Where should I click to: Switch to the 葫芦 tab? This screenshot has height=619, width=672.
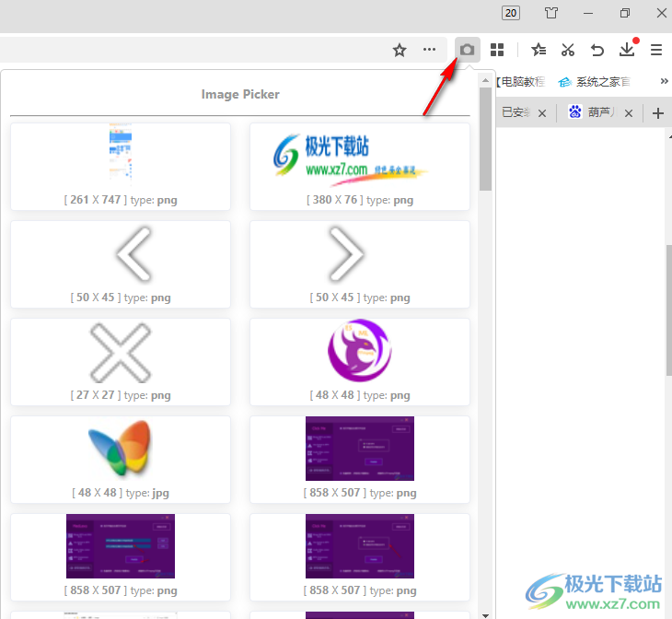(591, 112)
